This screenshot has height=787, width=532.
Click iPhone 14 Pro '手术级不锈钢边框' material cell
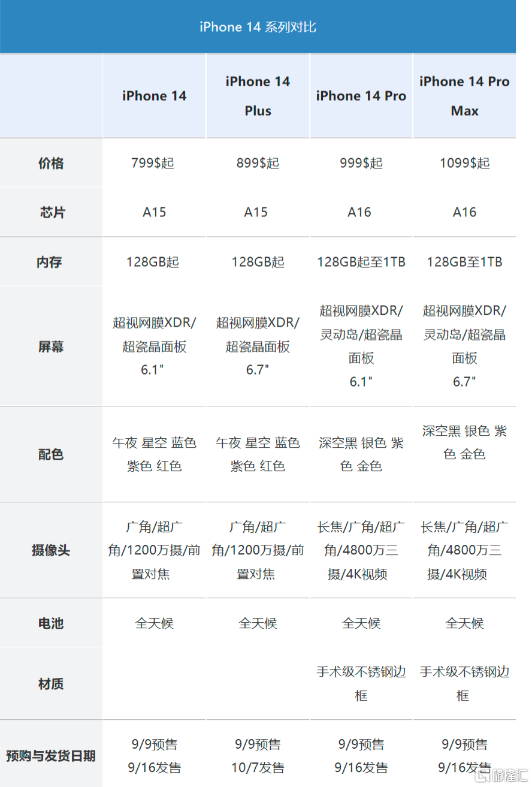tap(361, 684)
